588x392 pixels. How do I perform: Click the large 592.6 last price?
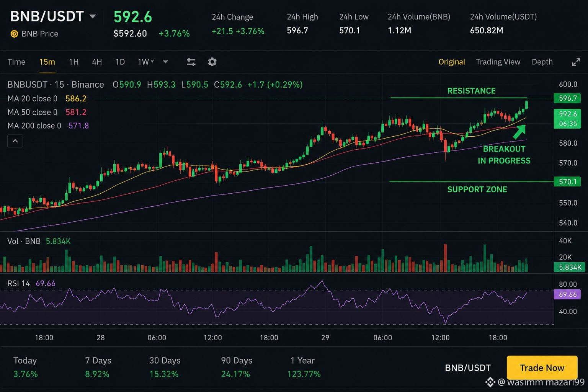133,17
